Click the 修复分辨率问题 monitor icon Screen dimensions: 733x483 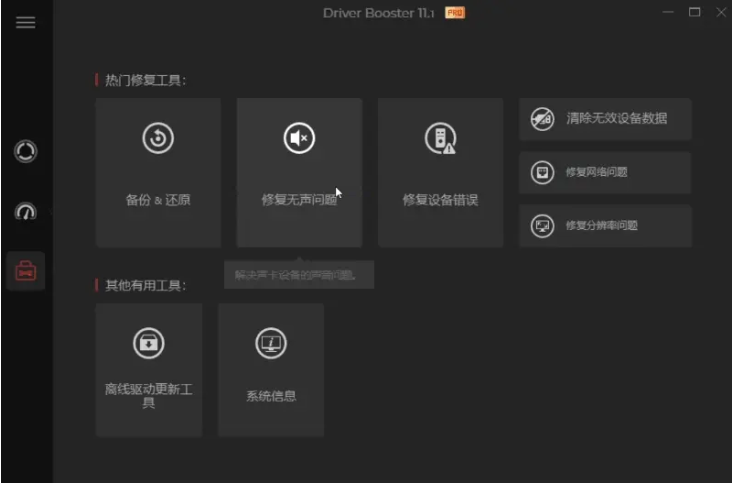click(x=542, y=226)
